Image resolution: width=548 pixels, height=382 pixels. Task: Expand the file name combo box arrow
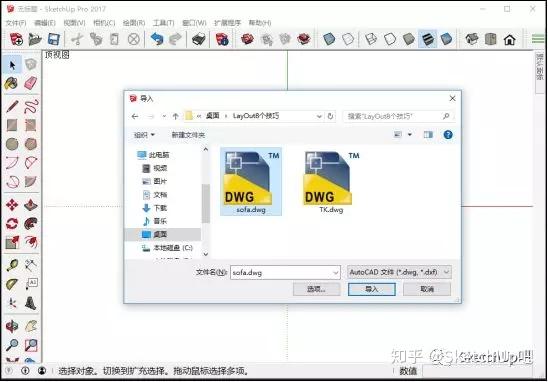point(336,273)
